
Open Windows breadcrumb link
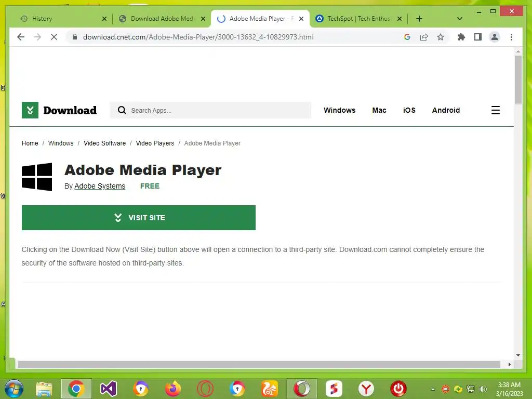[x=61, y=143]
